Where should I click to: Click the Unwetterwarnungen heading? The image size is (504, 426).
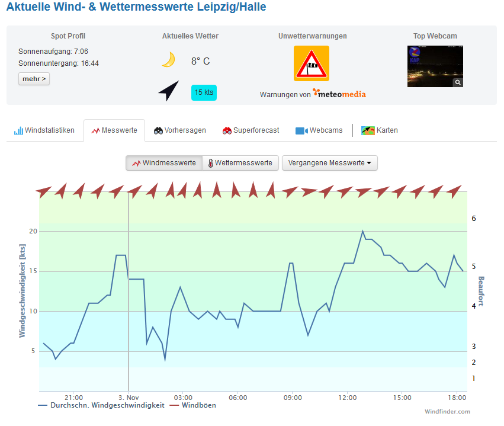(313, 36)
